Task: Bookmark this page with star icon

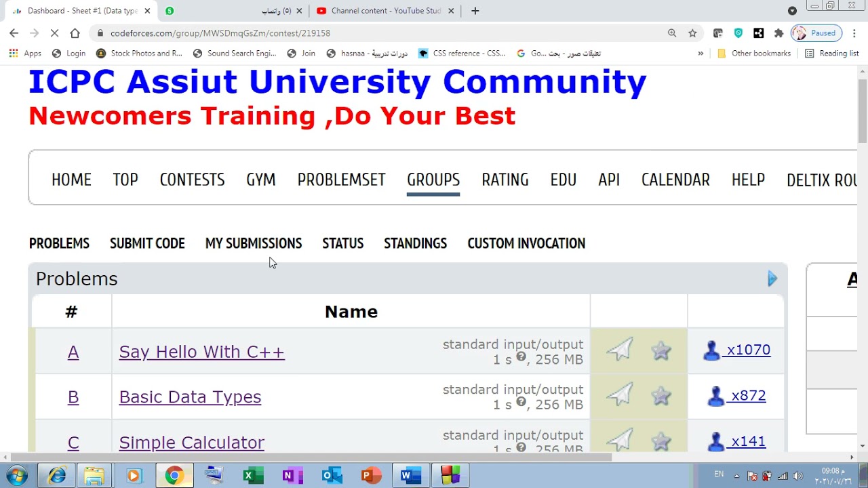Action: [692, 33]
